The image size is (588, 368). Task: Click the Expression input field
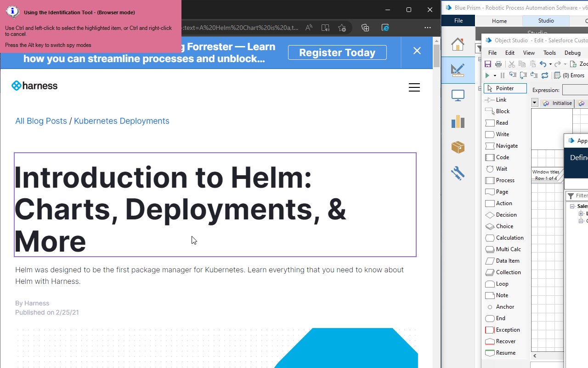click(x=575, y=90)
